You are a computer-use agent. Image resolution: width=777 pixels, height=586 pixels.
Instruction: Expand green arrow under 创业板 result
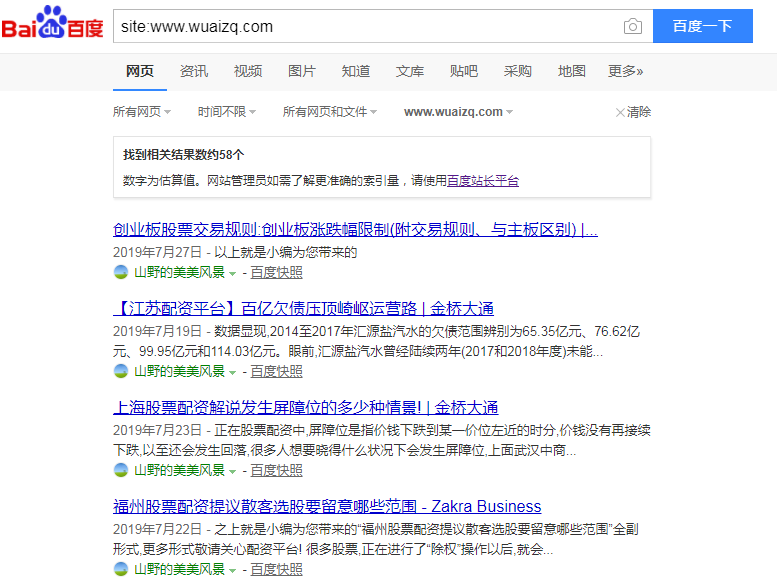(232, 274)
